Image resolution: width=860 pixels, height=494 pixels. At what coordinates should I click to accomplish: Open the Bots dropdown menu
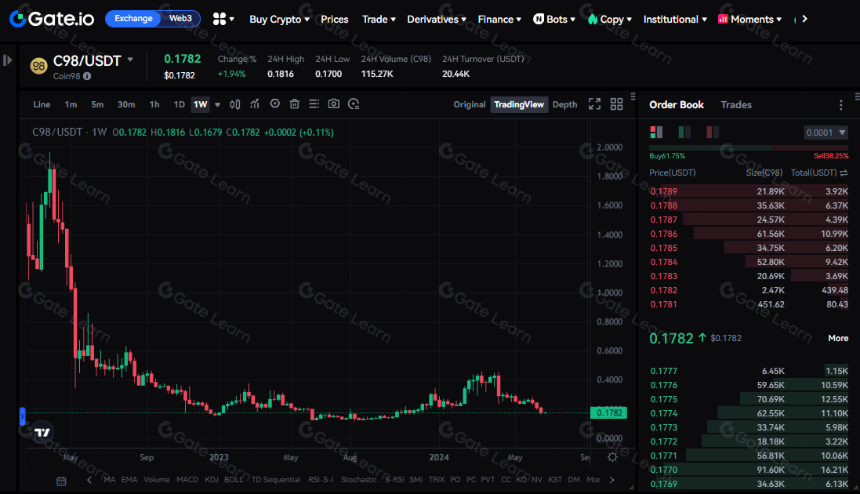click(554, 19)
